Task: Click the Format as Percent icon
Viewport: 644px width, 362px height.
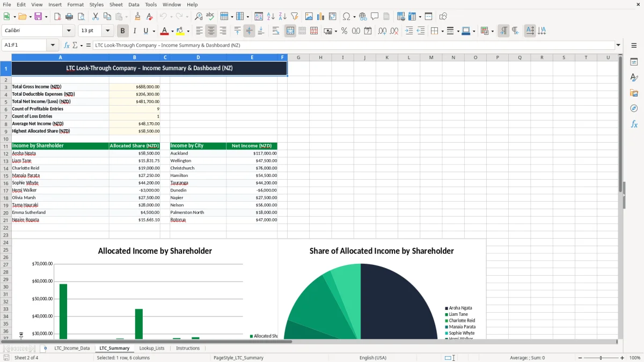Action: tap(344, 31)
